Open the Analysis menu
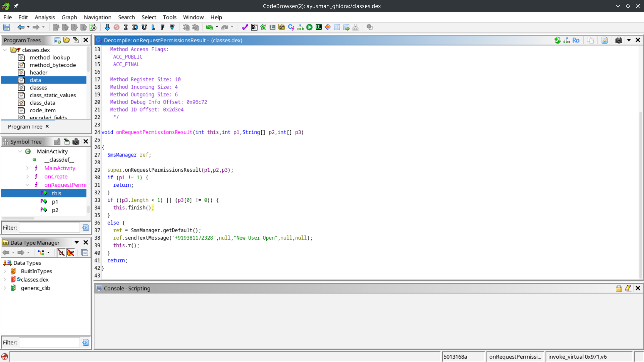Viewport: 644px width, 362px height. tap(45, 17)
